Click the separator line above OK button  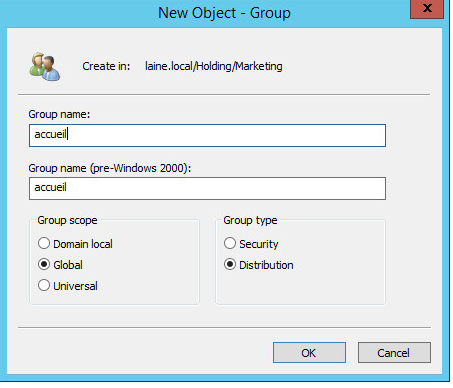point(224,328)
